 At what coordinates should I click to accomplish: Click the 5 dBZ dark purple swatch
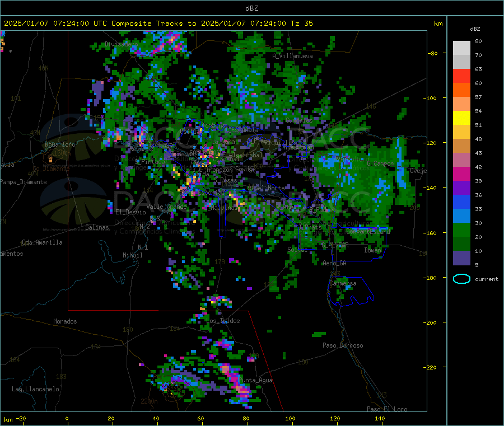[x=461, y=258]
